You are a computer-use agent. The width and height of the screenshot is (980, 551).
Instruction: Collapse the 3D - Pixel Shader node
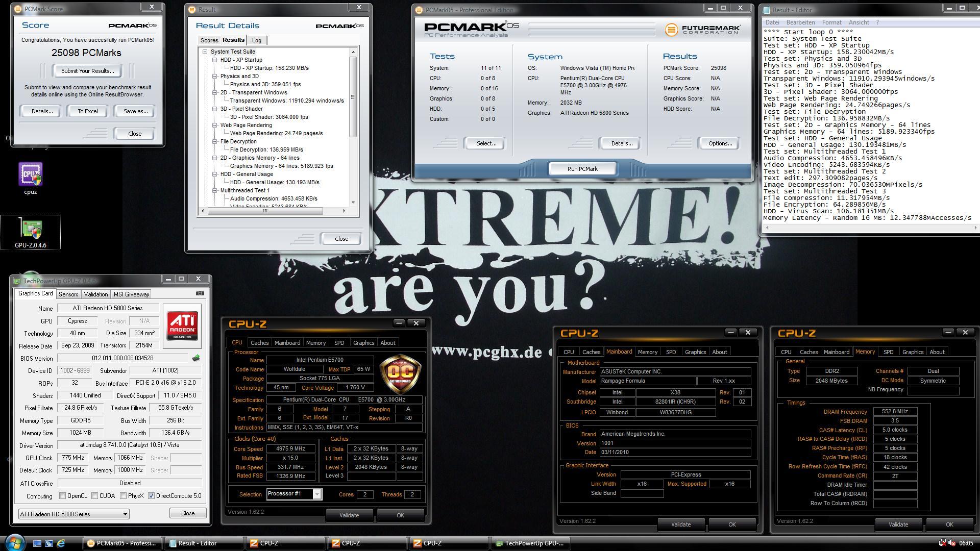pos(215,109)
